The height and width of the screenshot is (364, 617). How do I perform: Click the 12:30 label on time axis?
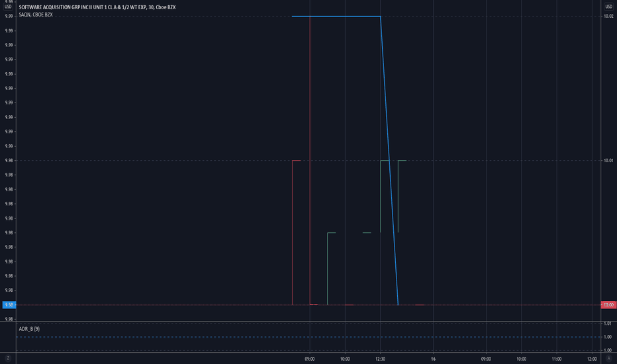pyautogui.click(x=380, y=359)
